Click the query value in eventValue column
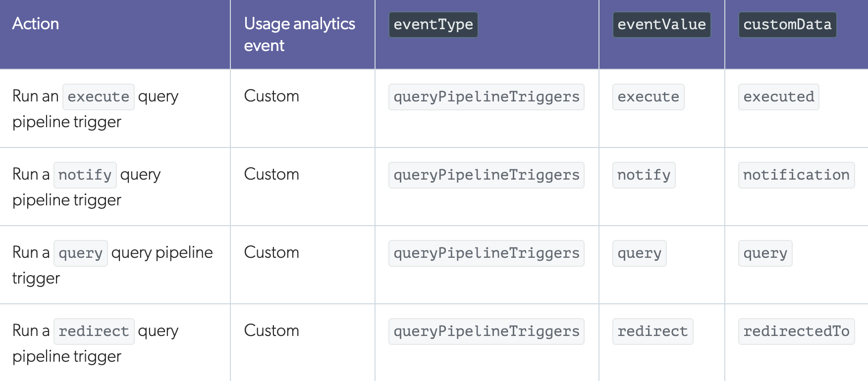Image resolution: width=868 pixels, height=381 pixels. tap(639, 253)
